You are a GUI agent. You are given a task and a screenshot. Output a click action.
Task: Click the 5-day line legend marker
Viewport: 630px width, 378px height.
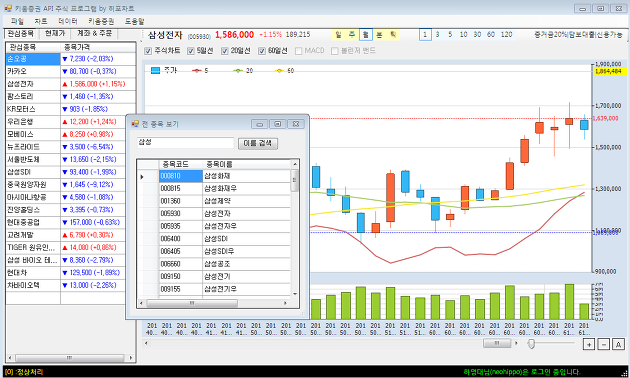coord(197,71)
